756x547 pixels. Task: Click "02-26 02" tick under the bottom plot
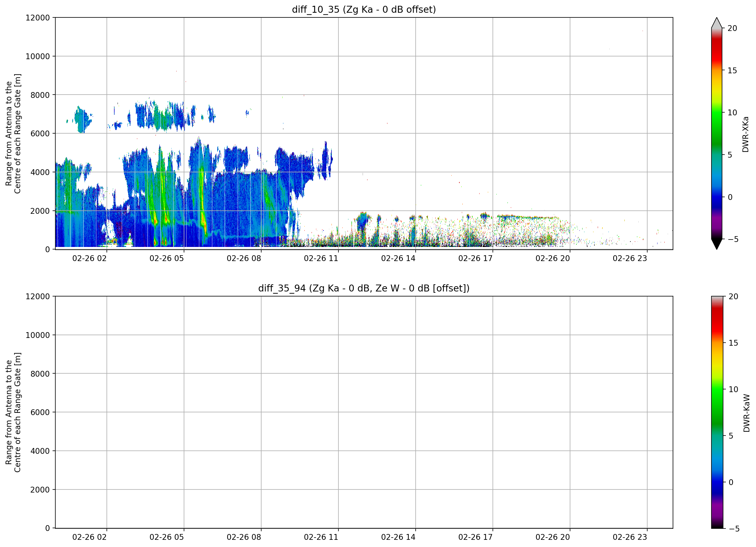coord(89,537)
